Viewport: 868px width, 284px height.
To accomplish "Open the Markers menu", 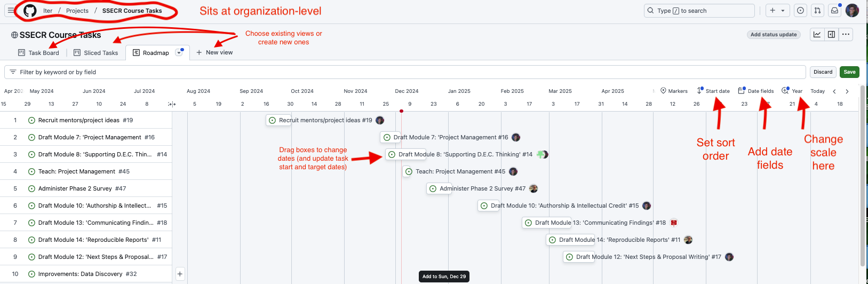I will click(x=674, y=91).
